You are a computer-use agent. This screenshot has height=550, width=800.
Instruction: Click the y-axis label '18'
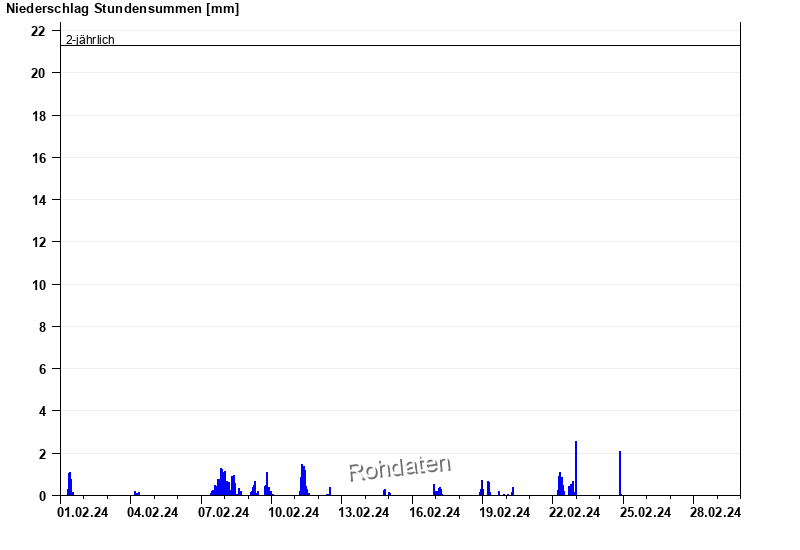click(39, 116)
